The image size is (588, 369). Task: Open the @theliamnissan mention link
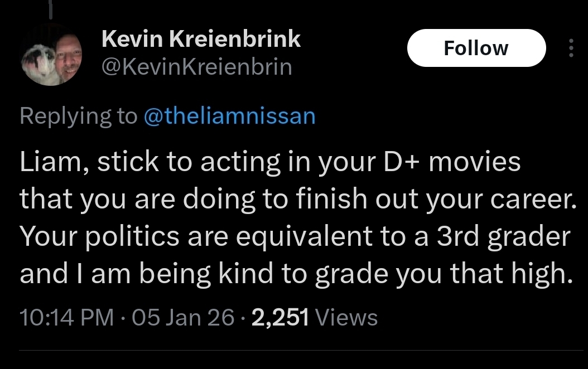pos(230,116)
